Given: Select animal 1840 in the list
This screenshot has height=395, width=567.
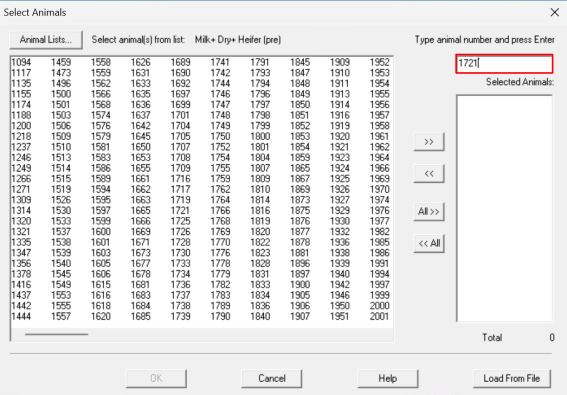Looking at the screenshot, I should point(260,317).
